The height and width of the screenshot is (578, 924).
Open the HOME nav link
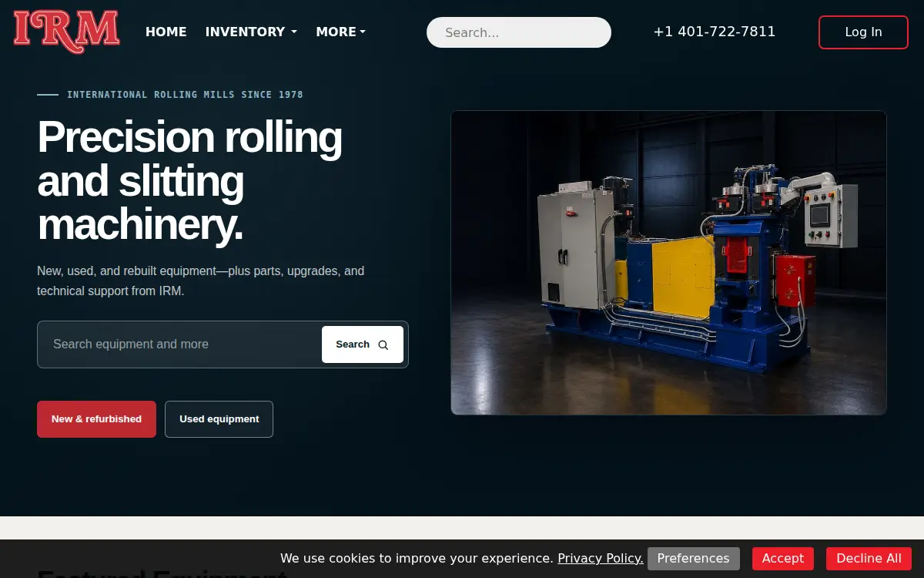(x=166, y=32)
